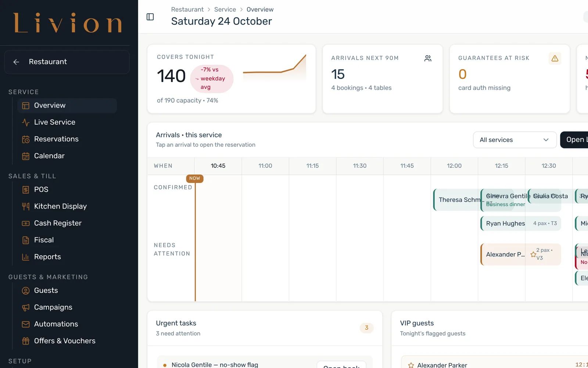
Task: Click the people icon in Arrivals Next 90M card
Action: pyautogui.click(x=428, y=59)
